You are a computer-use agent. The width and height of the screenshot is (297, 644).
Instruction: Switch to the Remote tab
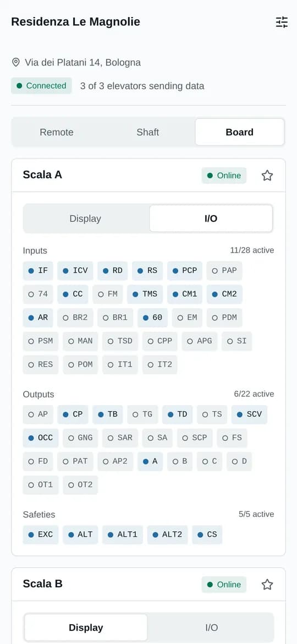[57, 132]
